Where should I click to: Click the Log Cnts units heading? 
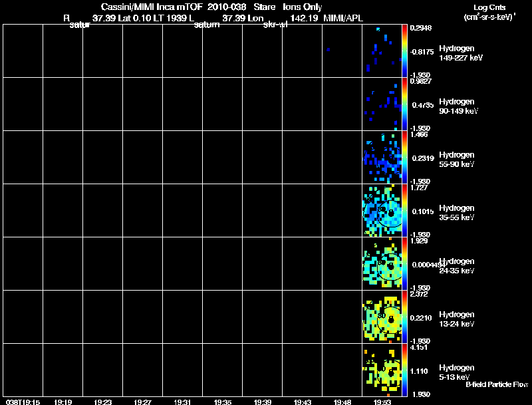[489, 7]
